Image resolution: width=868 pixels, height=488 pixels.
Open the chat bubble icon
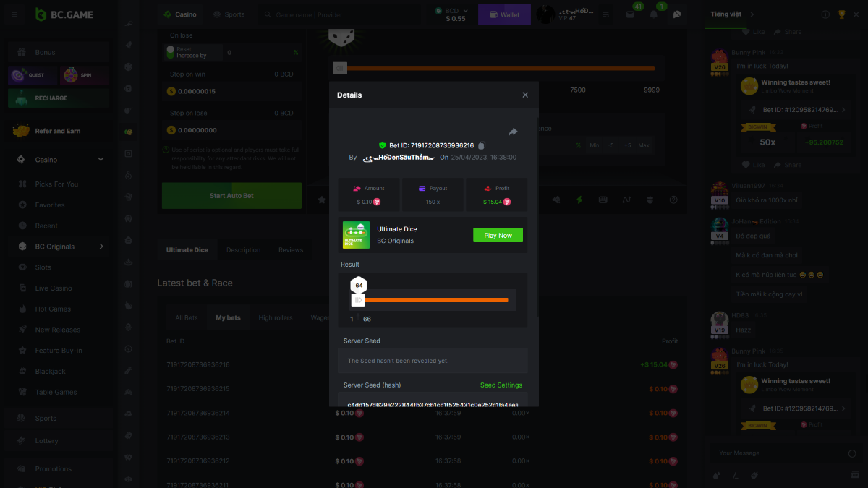pyautogui.click(x=677, y=14)
